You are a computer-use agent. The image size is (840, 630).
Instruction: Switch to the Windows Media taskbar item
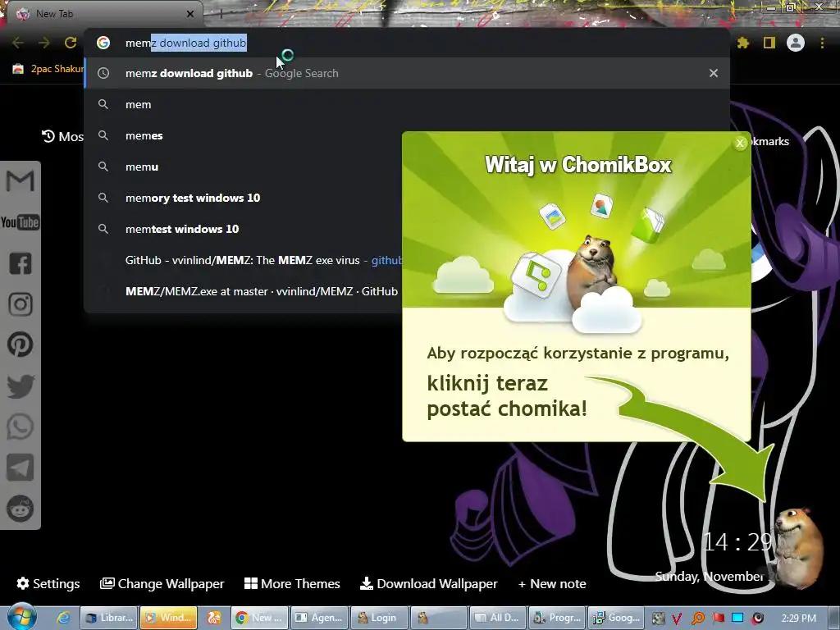168,618
